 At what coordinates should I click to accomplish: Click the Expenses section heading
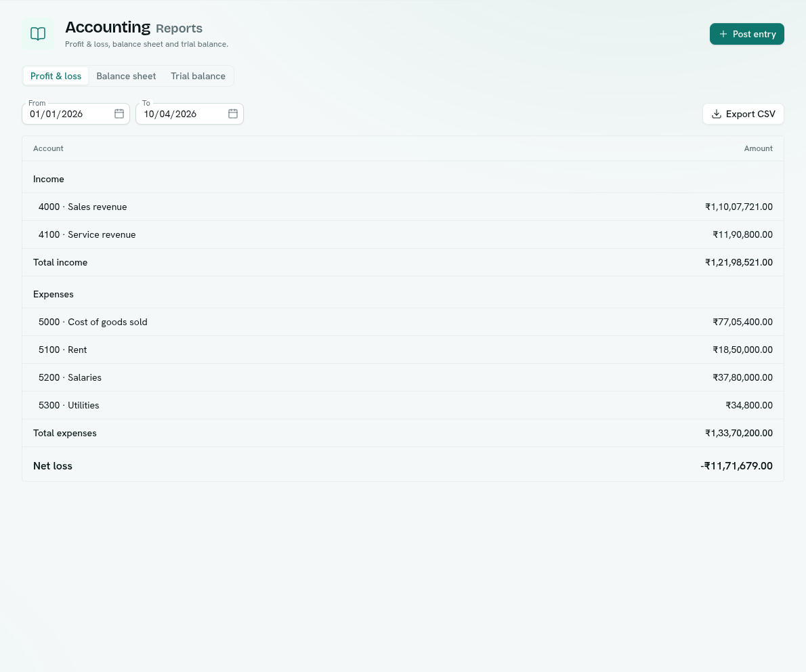53,294
